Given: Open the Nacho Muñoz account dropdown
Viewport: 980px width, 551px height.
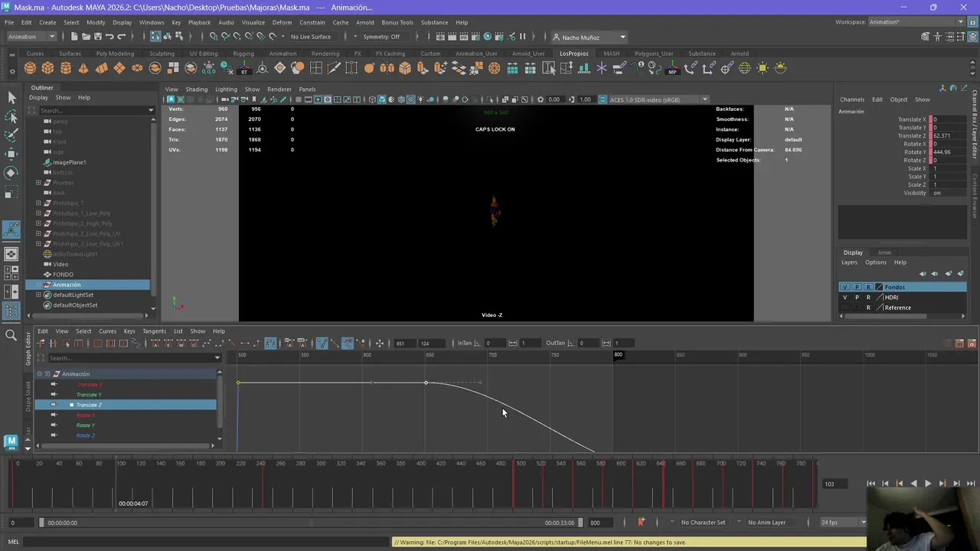Looking at the screenshot, I should 590,37.
